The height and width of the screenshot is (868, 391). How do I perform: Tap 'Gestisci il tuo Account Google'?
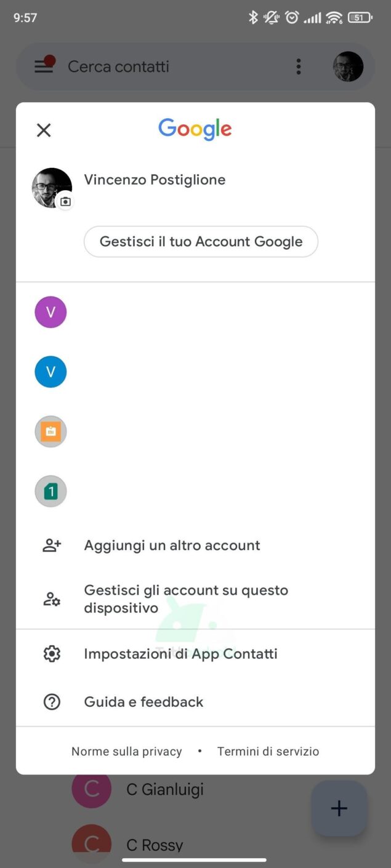point(201,241)
